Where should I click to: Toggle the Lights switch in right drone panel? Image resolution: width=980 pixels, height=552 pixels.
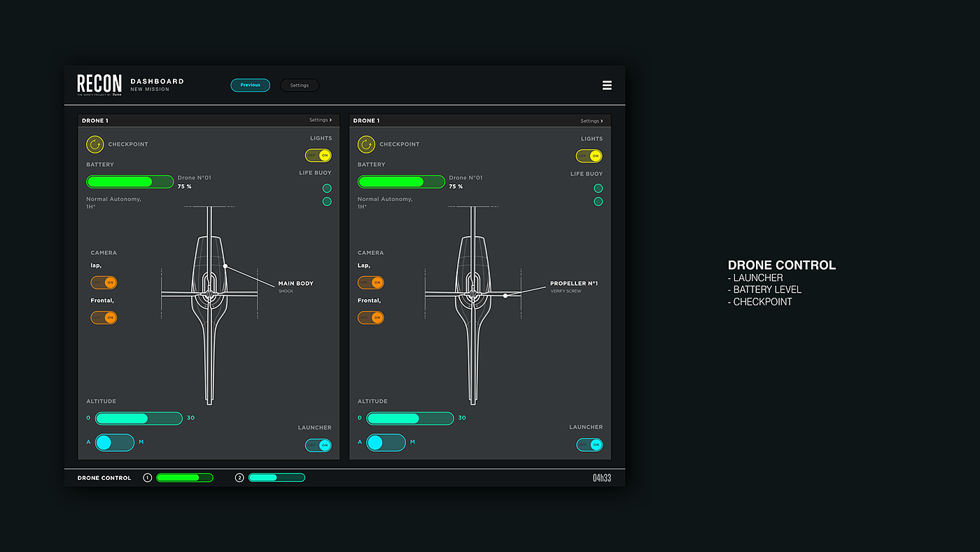click(x=589, y=156)
